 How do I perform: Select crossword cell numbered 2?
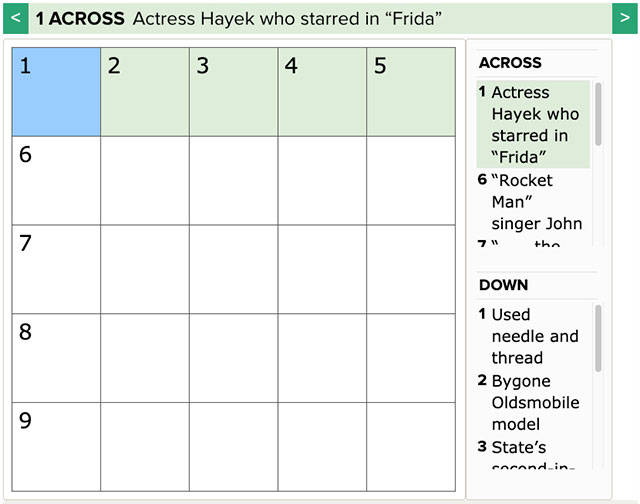click(x=145, y=92)
